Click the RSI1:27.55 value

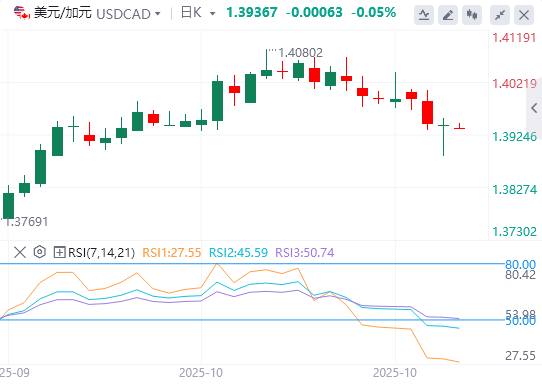[172, 253]
